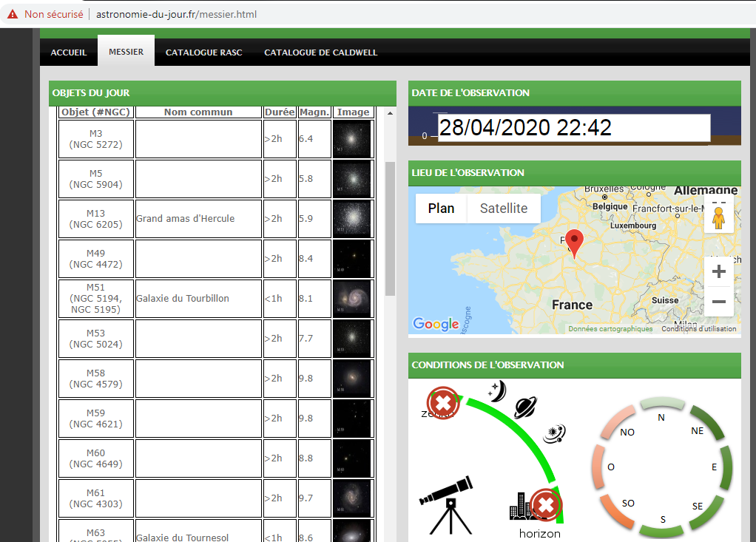Click the Non sécurisé warning icon
The image size is (756, 542).
pyautogui.click(x=13, y=15)
